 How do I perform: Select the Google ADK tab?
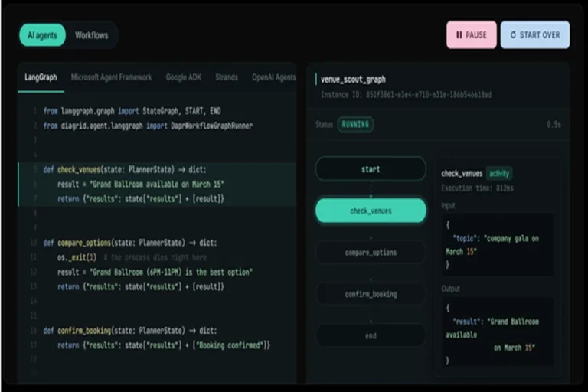[184, 77]
